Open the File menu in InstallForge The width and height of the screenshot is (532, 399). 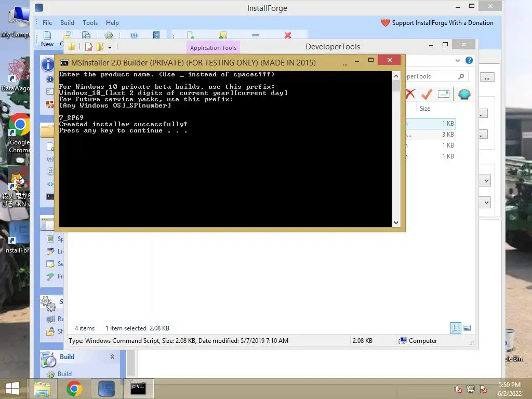(x=47, y=23)
